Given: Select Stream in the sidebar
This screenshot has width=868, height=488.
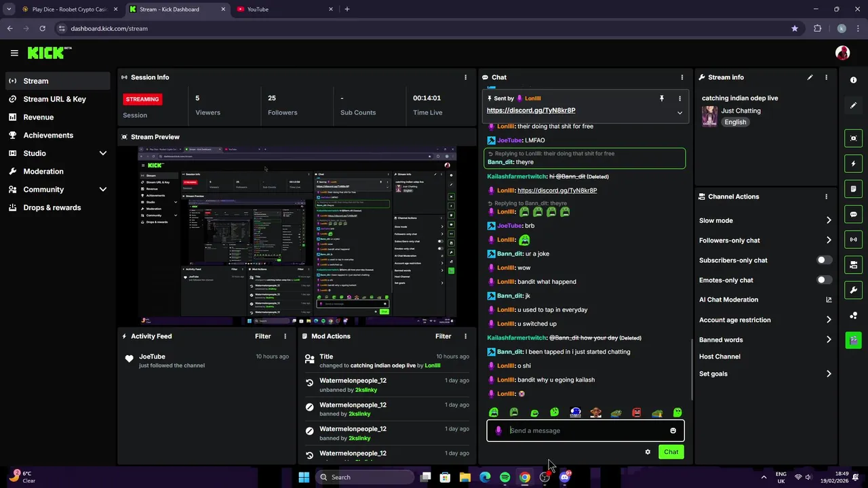Looking at the screenshot, I should (58, 81).
